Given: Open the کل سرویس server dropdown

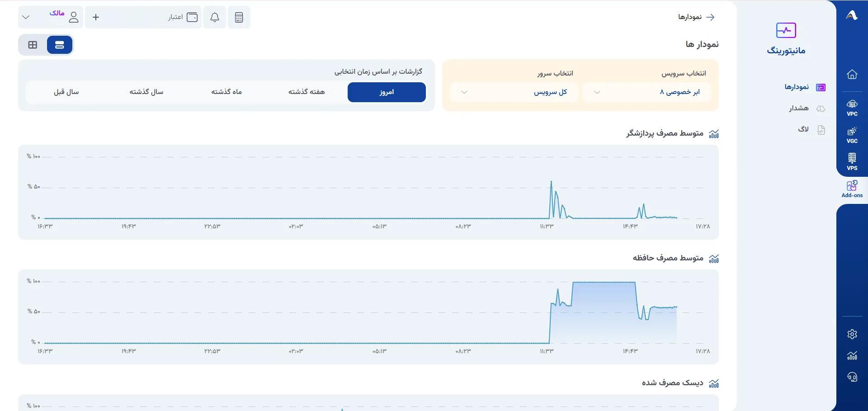Looking at the screenshot, I should [x=514, y=92].
